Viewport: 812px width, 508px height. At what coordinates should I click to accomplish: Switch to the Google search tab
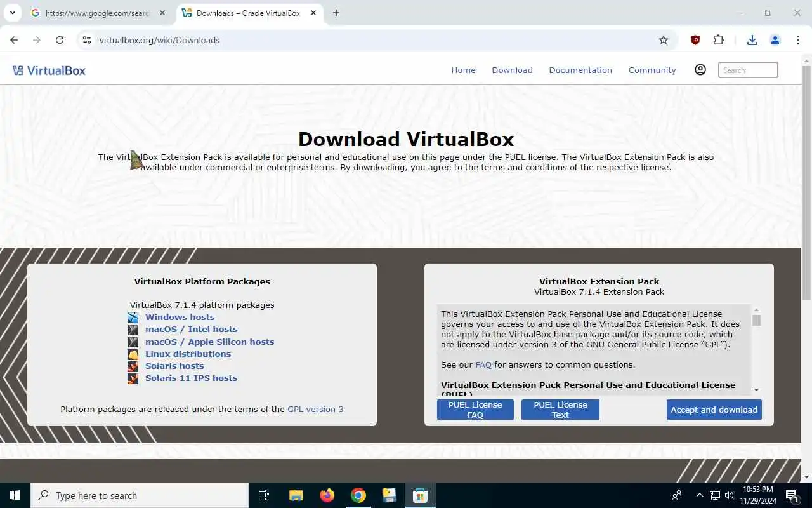(x=98, y=13)
